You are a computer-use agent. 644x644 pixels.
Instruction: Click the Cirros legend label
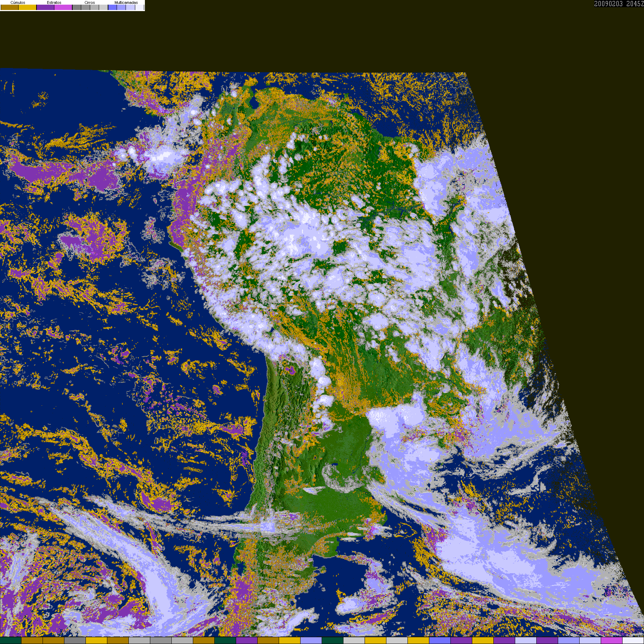90,3
